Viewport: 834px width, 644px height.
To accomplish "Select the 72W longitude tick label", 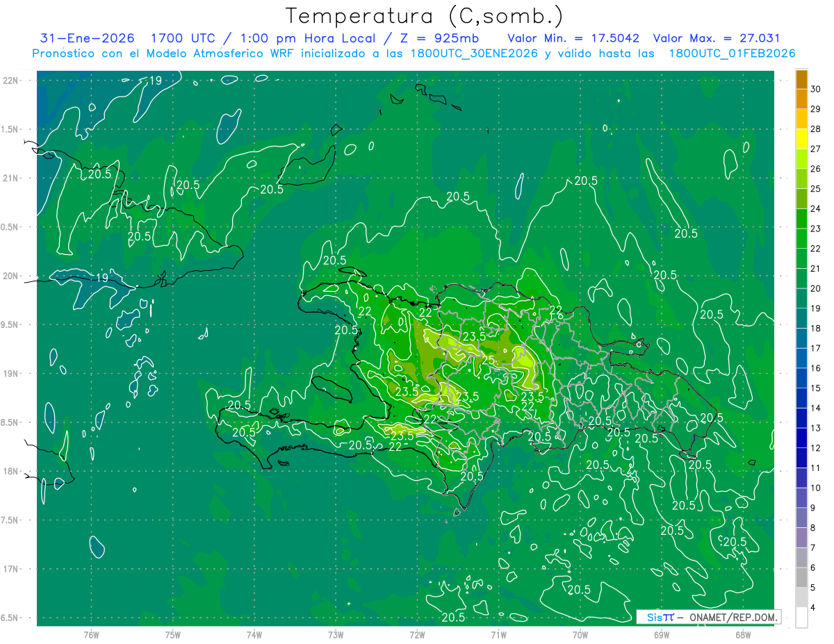I will tap(417, 635).
